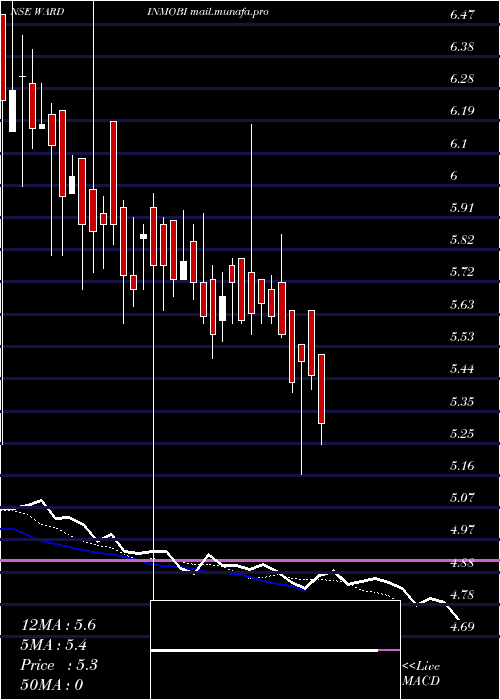This screenshot has height=700, width=500.
Task: Click the last red candlestick on the chart
Action: pos(321,388)
